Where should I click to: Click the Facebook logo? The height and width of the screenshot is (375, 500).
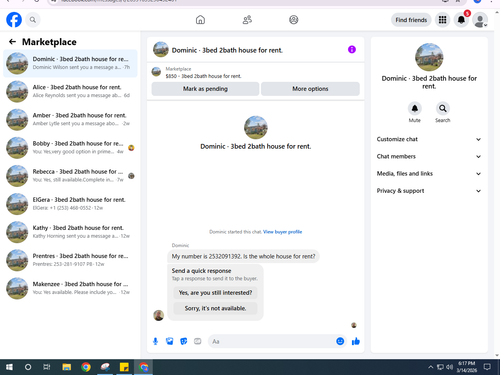tap(14, 20)
